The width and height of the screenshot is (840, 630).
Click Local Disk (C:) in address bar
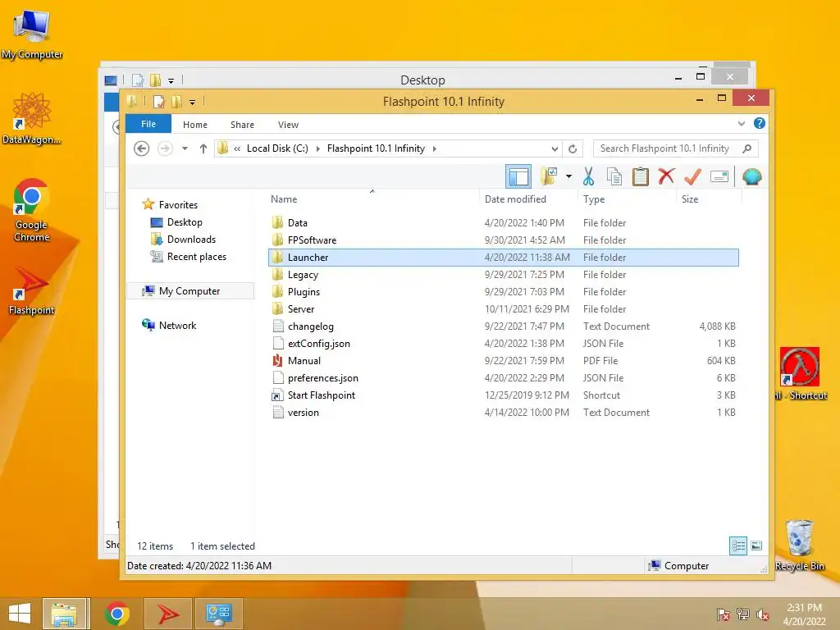pos(277,148)
